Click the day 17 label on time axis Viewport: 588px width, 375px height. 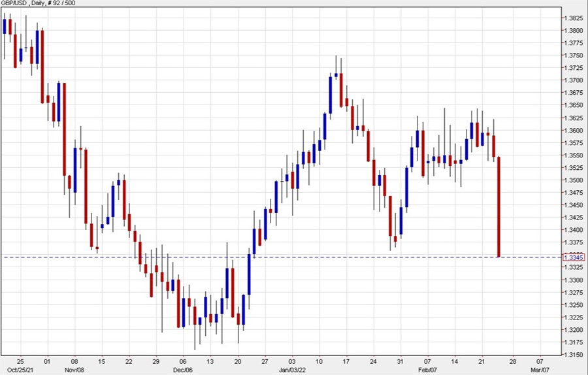tap(346, 362)
